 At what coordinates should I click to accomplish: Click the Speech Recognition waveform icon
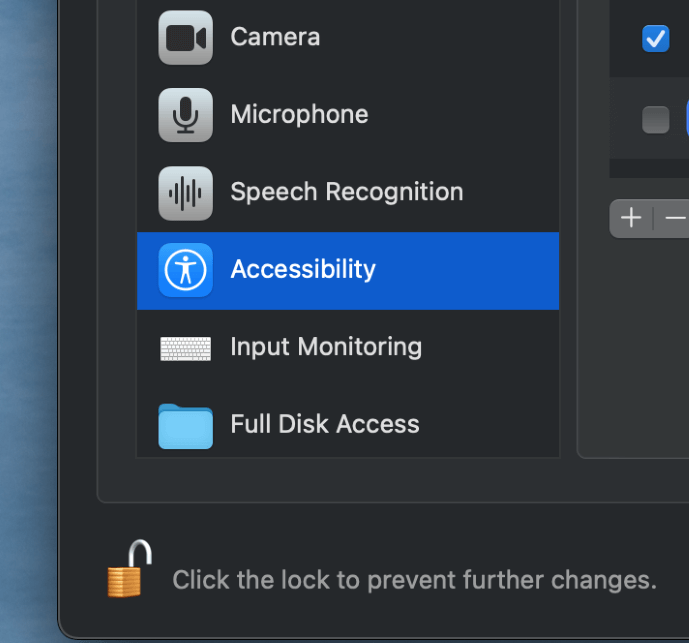point(186,193)
